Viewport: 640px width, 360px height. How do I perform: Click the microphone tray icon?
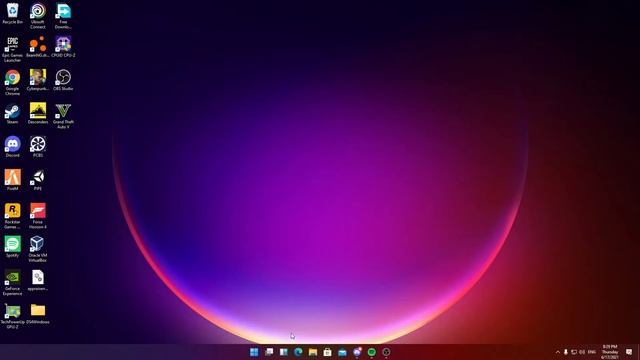566,352
